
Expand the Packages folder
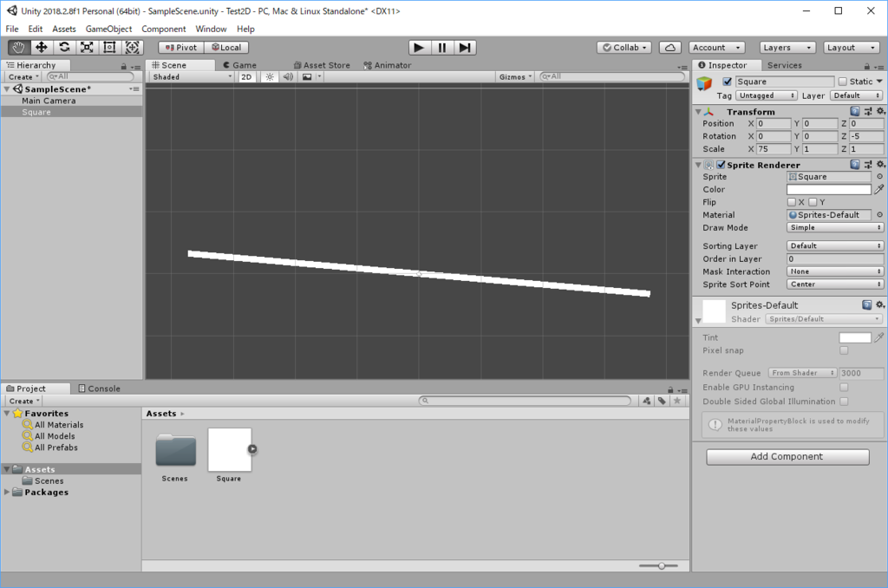7,493
